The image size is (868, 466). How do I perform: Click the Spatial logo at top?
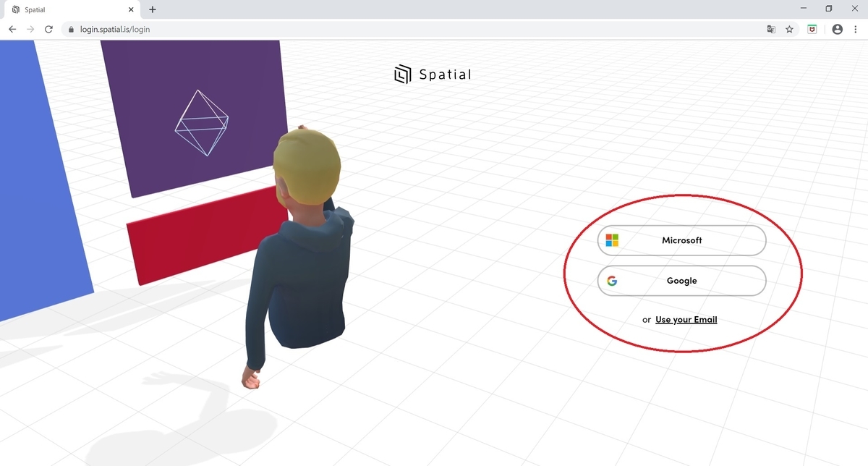click(433, 74)
